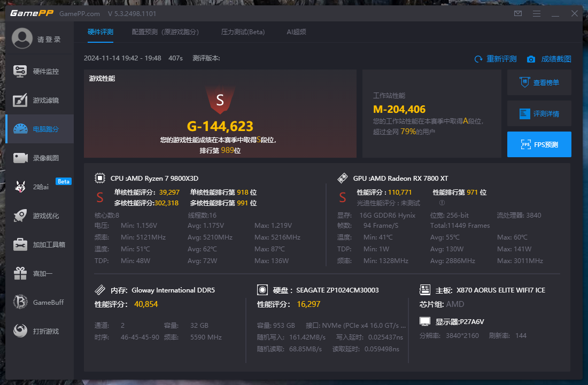Click the blue FPS预测 button
Image resolution: width=588 pixels, height=385 pixels.
pyautogui.click(x=539, y=144)
